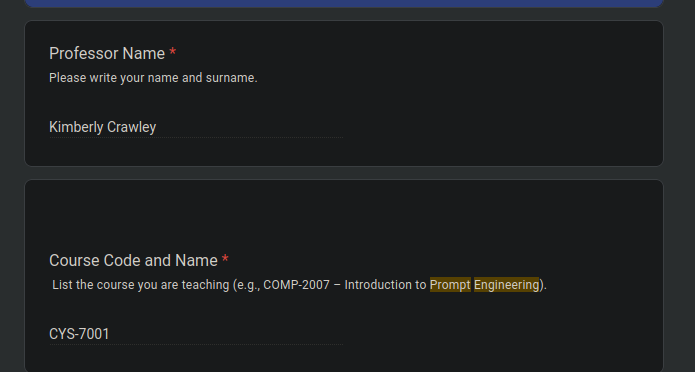Click the highlighted word Prompt
Image resolution: width=695 pixels, height=372 pixels.
tap(450, 285)
